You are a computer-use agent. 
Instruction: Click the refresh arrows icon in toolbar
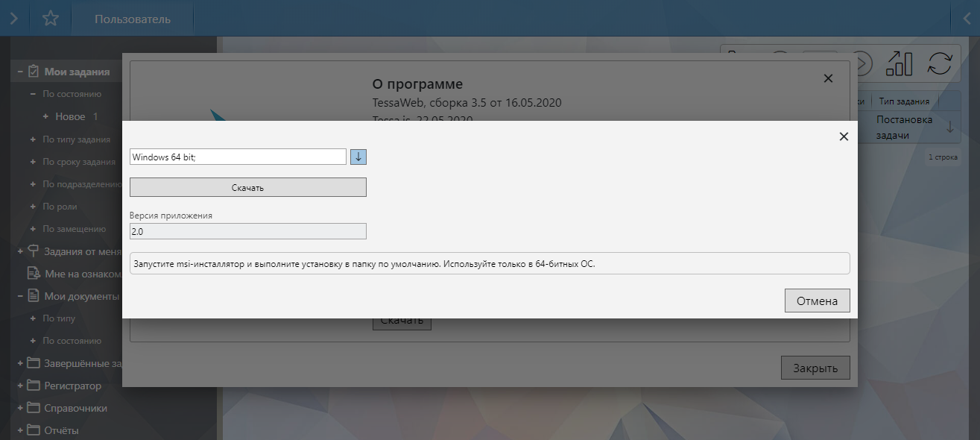point(939,63)
